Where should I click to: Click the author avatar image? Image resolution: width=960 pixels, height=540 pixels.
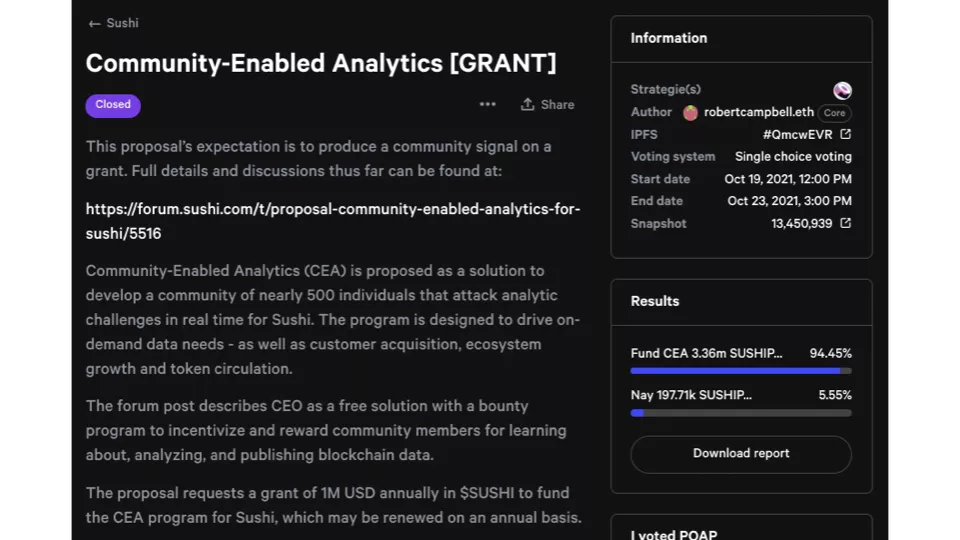(690, 113)
